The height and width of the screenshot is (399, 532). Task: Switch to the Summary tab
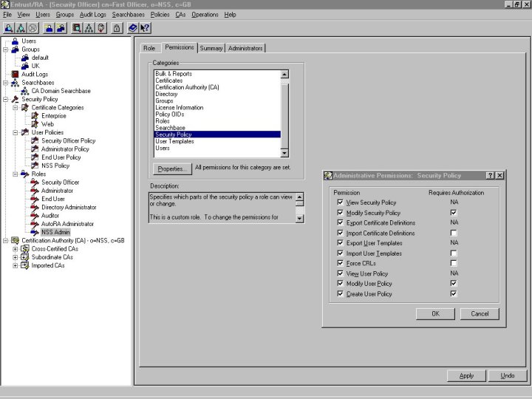(211, 48)
